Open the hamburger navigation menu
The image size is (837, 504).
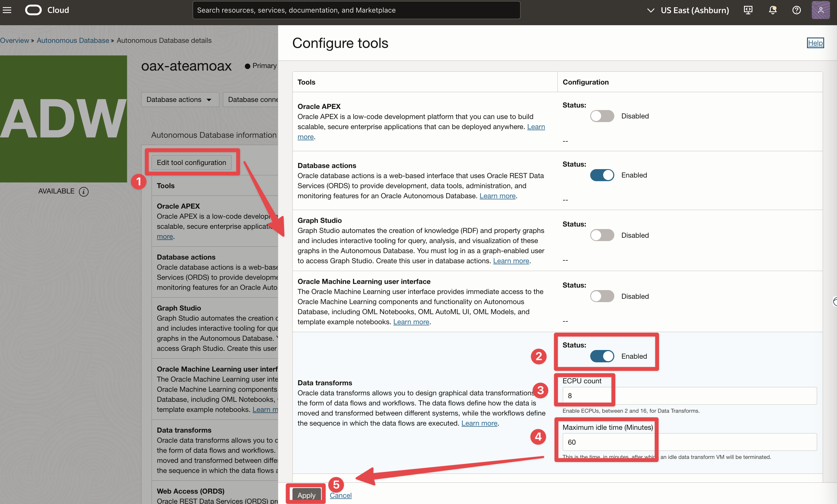(x=7, y=10)
